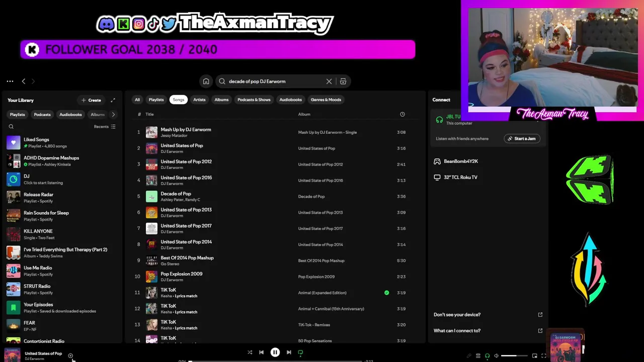
Task: Open the KILL ANYONE single
Action: 62,234
